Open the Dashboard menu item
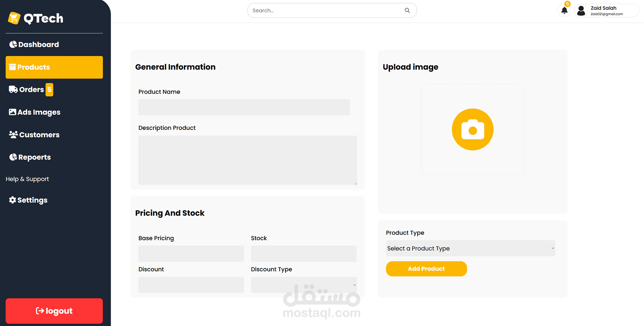The height and width of the screenshot is (326, 644). [54, 45]
